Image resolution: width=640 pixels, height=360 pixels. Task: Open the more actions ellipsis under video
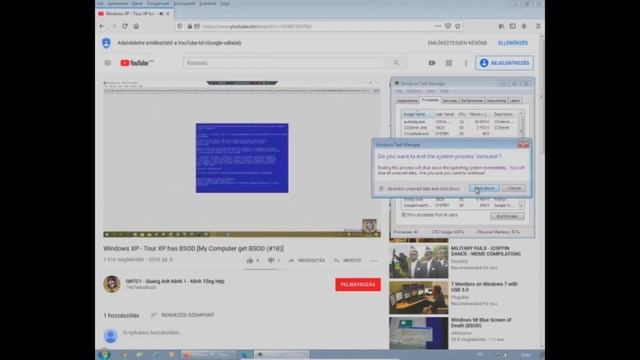[373, 260]
